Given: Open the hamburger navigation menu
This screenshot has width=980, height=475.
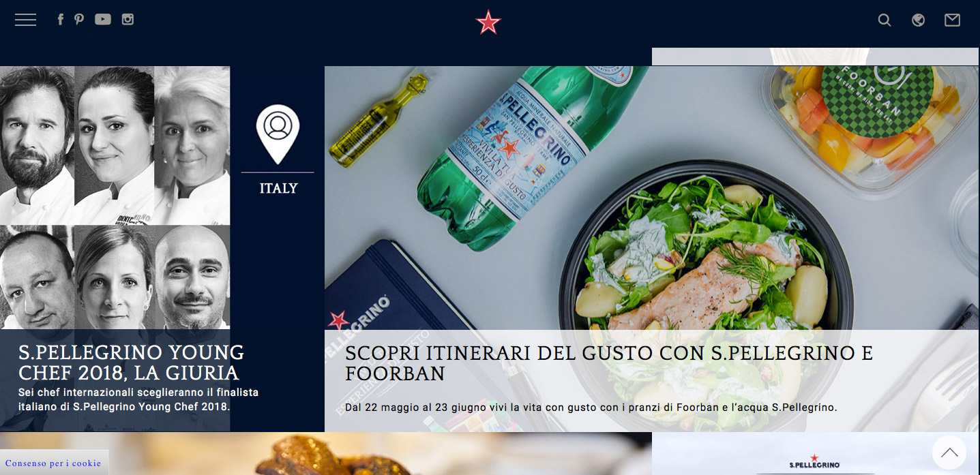Looking at the screenshot, I should coord(25,20).
